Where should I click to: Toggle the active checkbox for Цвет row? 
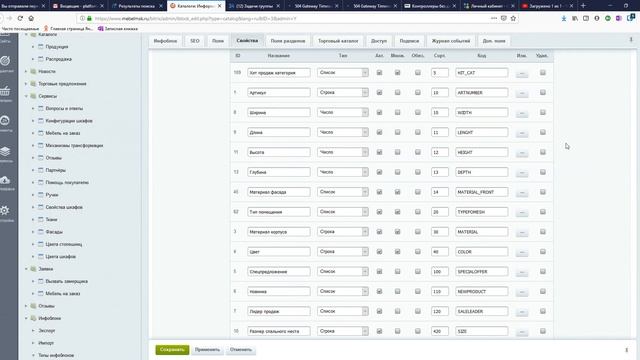pos(379,251)
